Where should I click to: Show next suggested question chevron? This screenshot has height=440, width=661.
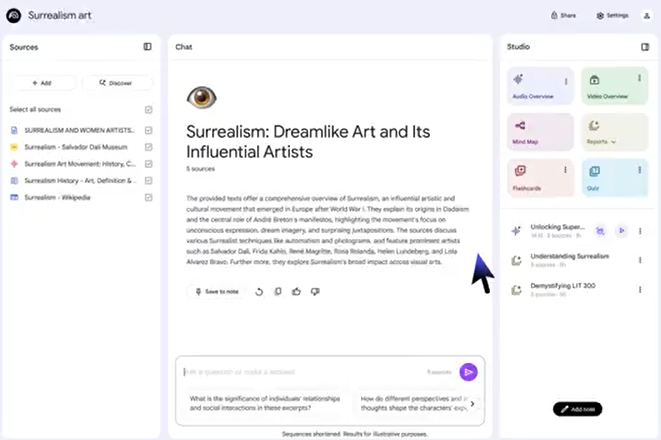pos(472,403)
